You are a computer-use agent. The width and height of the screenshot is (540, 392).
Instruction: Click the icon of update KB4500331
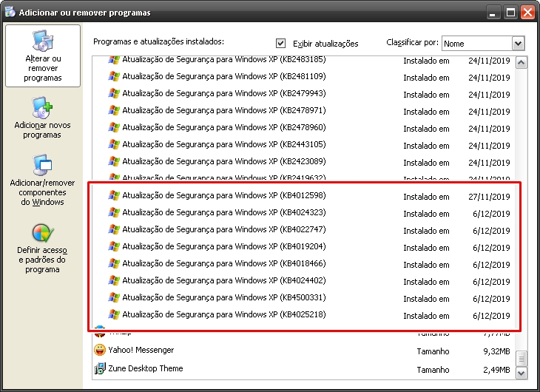114,297
